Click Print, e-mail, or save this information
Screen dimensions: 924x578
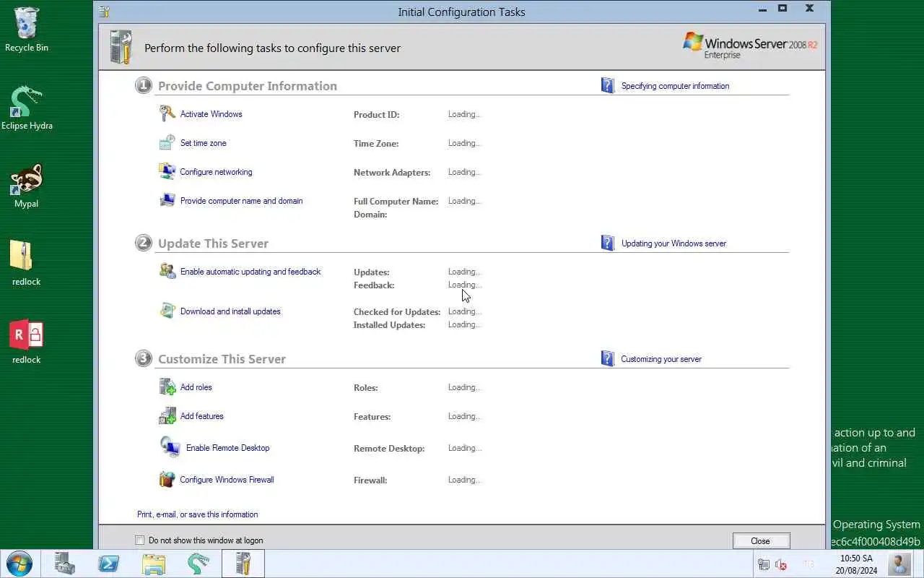click(197, 514)
